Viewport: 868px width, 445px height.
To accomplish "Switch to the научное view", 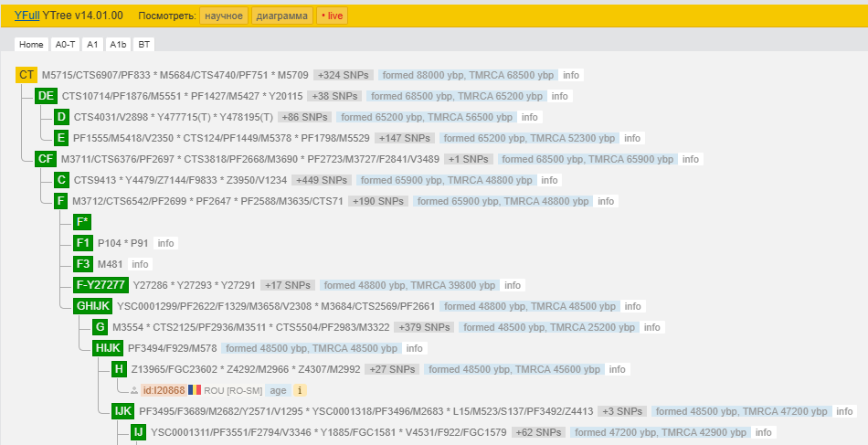I will (x=224, y=16).
